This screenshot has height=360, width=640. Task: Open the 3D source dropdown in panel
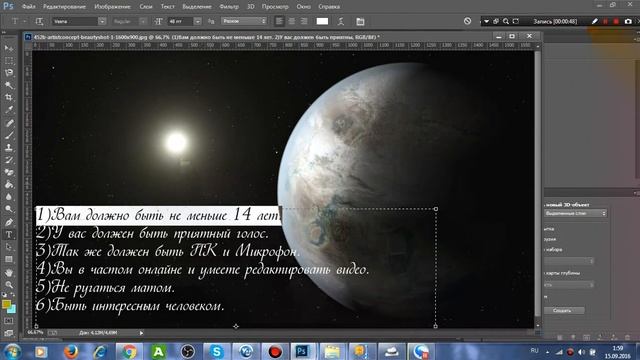point(575,213)
